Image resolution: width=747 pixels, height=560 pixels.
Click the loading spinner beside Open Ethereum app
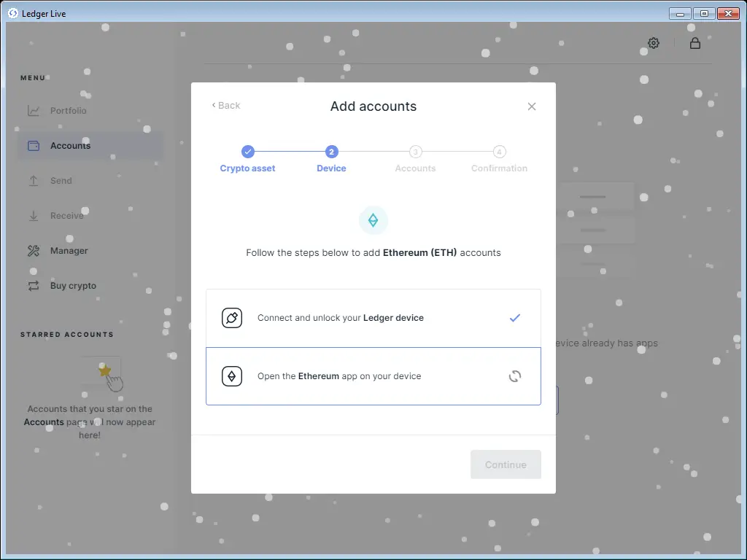pos(514,376)
